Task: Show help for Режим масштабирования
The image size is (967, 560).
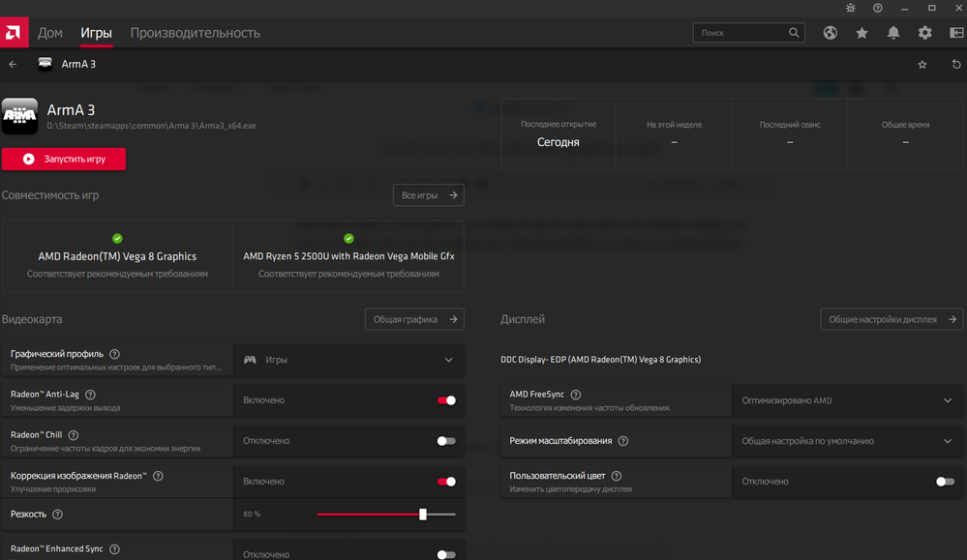Action: point(622,441)
